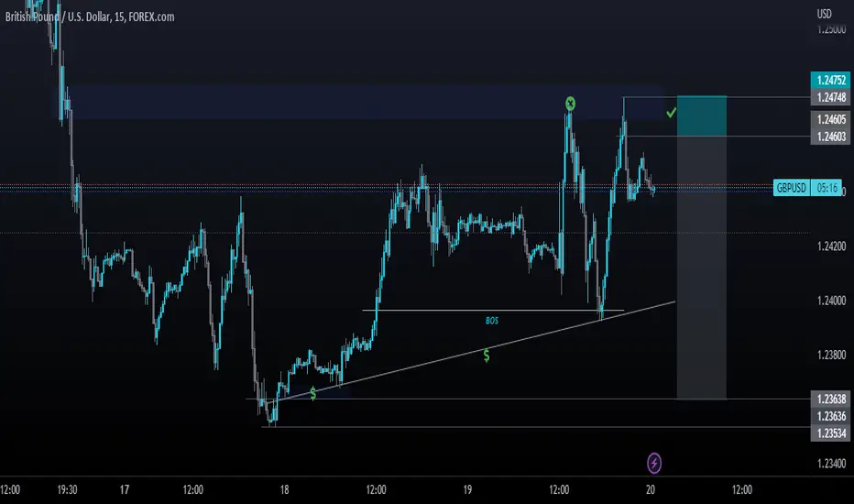The width and height of the screenshot is (854, 504).
Task: Click the green circled X marker
Action: tap(570, 104)
